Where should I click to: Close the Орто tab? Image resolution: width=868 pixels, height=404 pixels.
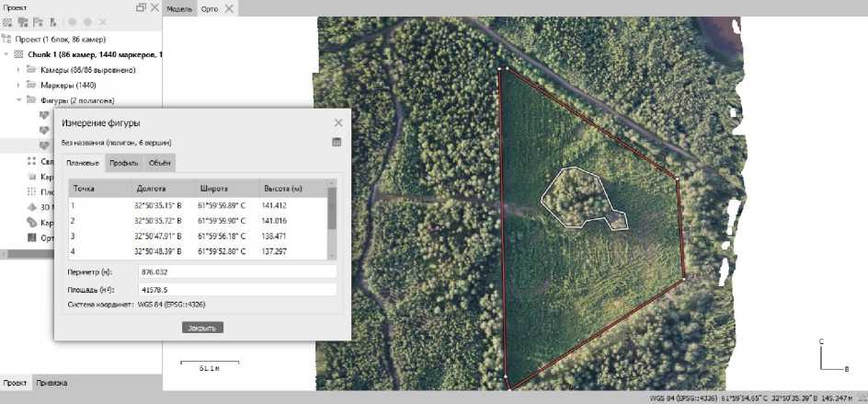tap(229, 9)
